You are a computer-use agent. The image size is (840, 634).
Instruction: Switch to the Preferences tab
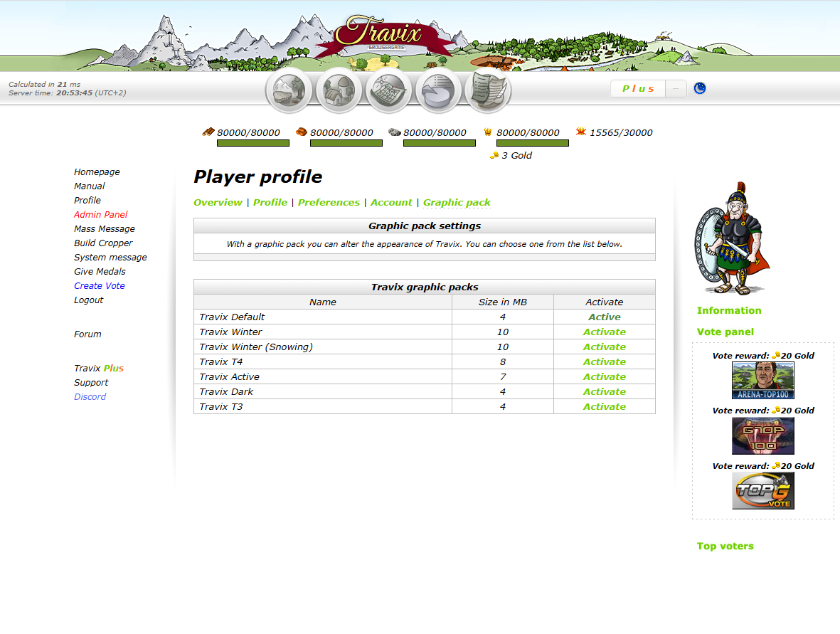329,202
